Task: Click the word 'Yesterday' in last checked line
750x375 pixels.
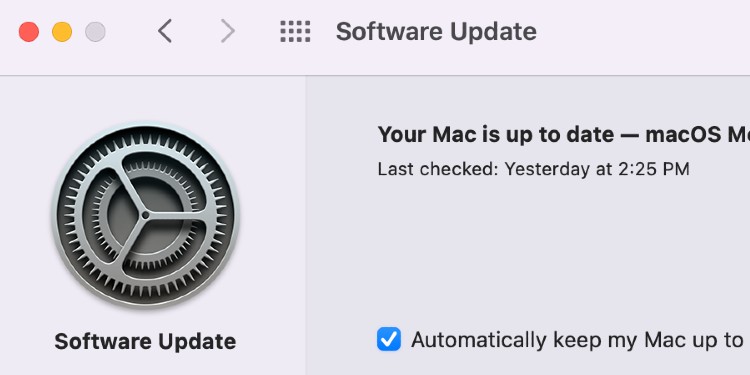Action: (x=547, y=169)
